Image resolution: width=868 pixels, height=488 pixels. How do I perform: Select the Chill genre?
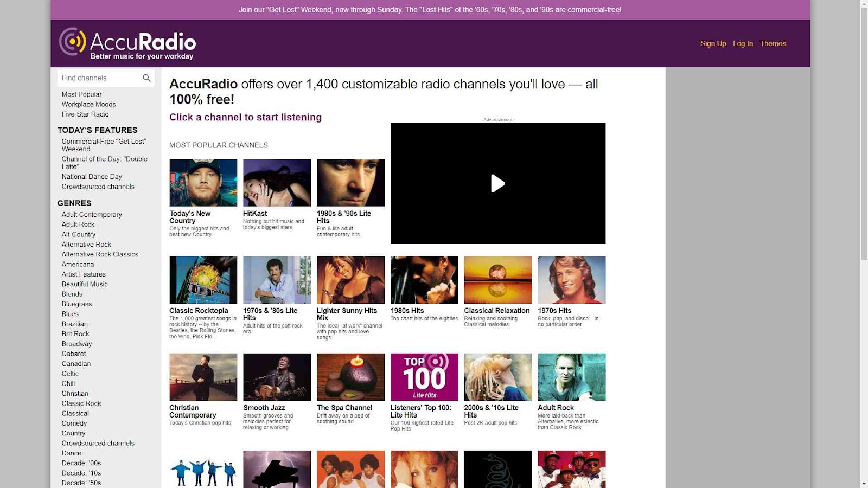[x=68, y=384]
